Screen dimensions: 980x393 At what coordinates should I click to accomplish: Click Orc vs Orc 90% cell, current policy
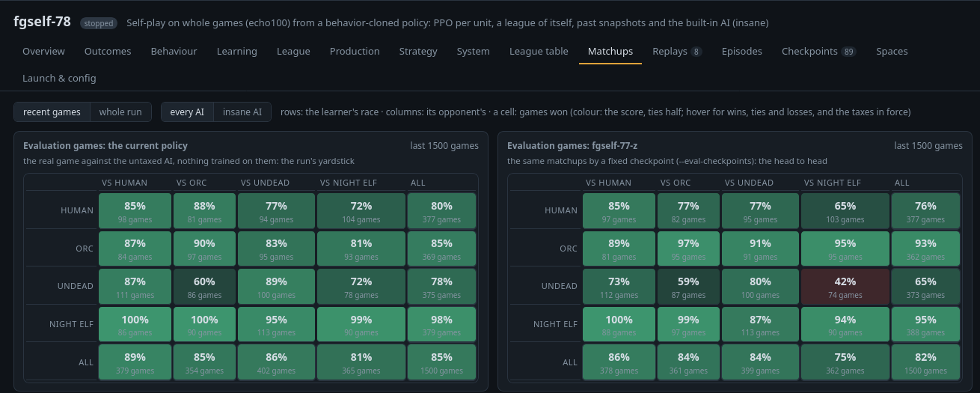[x=204, y=249]
